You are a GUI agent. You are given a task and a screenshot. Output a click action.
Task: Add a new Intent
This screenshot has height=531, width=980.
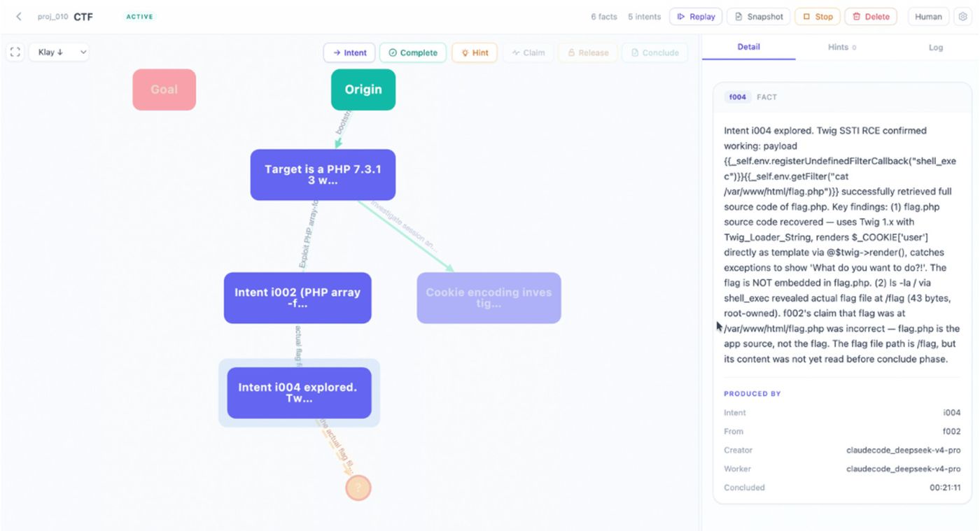click(349, 52)
